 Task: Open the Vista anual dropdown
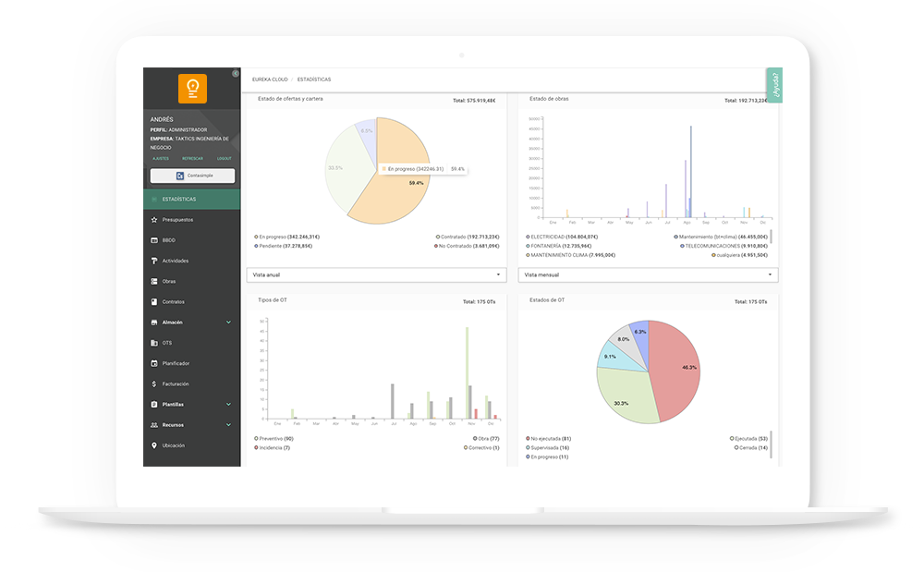click(x=377, y=274)
